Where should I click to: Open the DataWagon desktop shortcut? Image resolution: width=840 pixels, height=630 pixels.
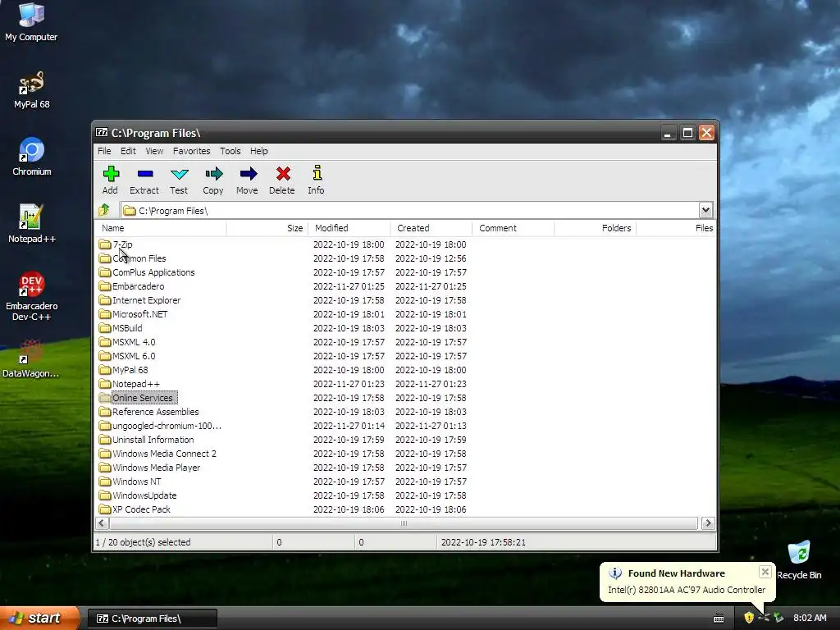(x=31, y=359)
